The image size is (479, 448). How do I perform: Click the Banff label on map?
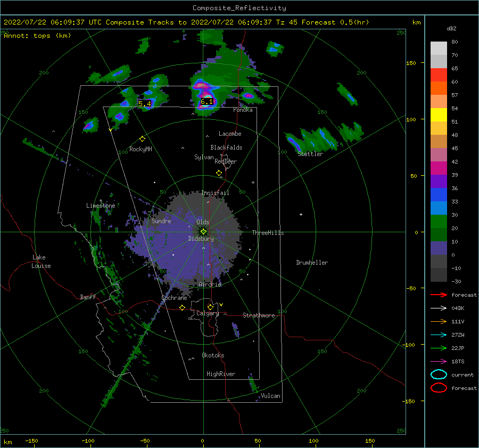[88, 297]
